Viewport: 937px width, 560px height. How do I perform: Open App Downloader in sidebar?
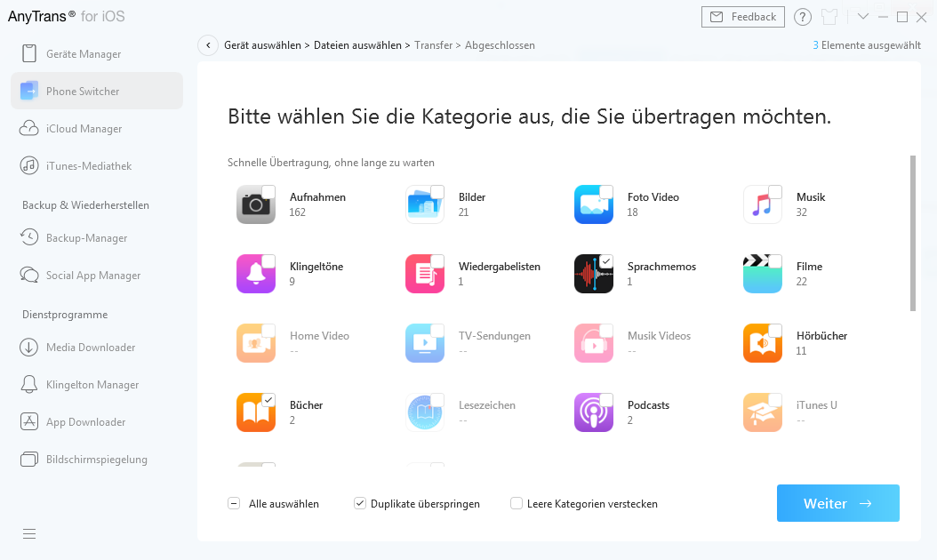point(97,422)
